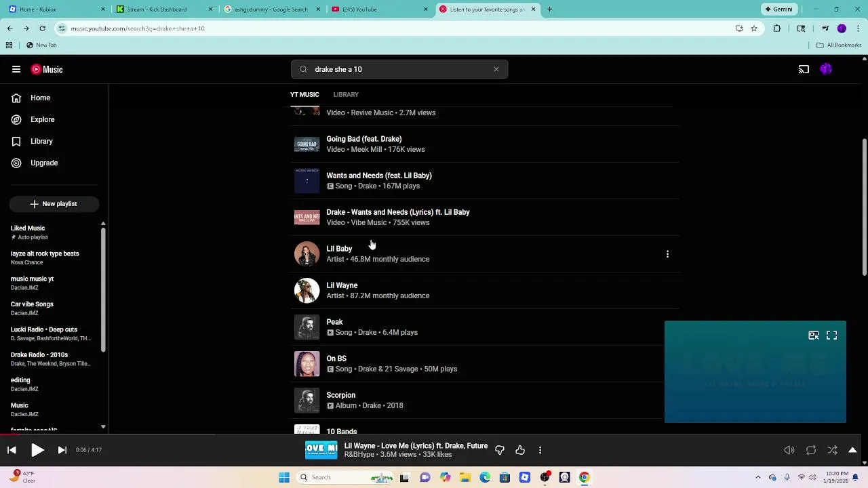Make the mini video fullscreen
The width and height of the screenshot is (868, 488).
(832, 335)
